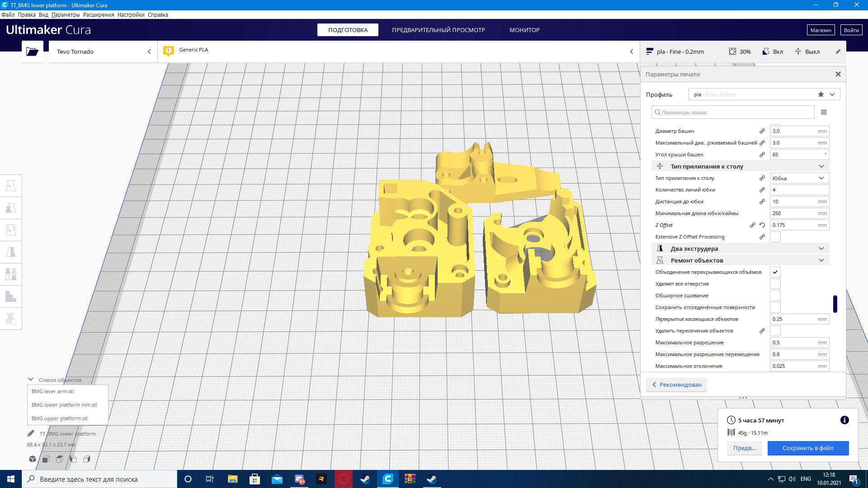Click the 3D view cube icon
Image resolution: width=868 pixels, height=488 pixels.
click(33, 459)
